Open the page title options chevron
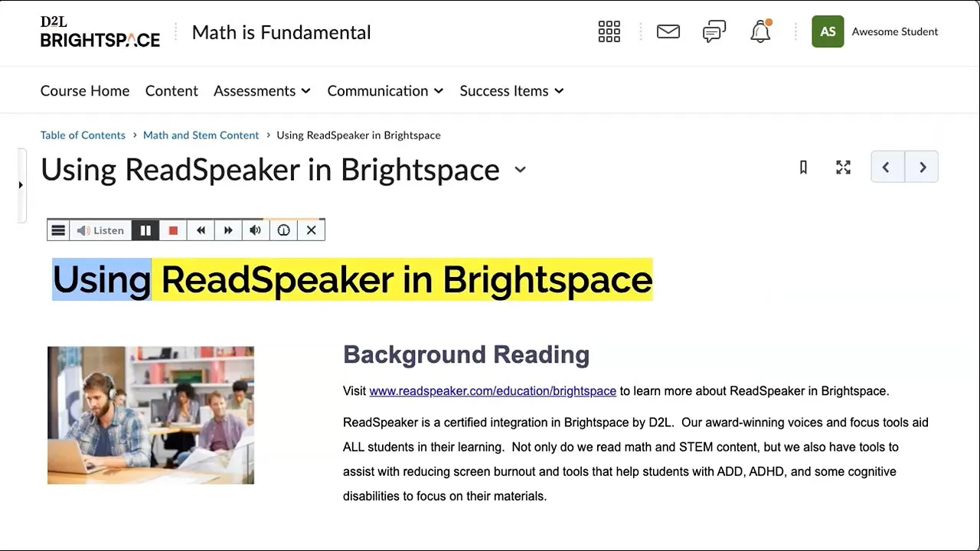 click(520, 169)
